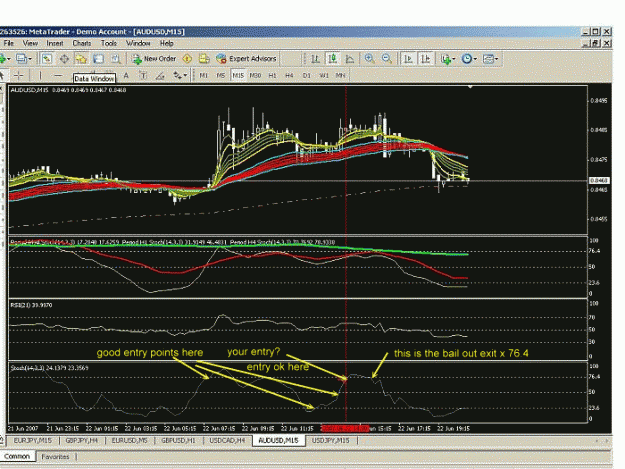Image resolution: width=625 pixels, height=469 pixels.
Task: Switch chart to MN timeframe
Action: pyautogui.click(x=340, y=75)
